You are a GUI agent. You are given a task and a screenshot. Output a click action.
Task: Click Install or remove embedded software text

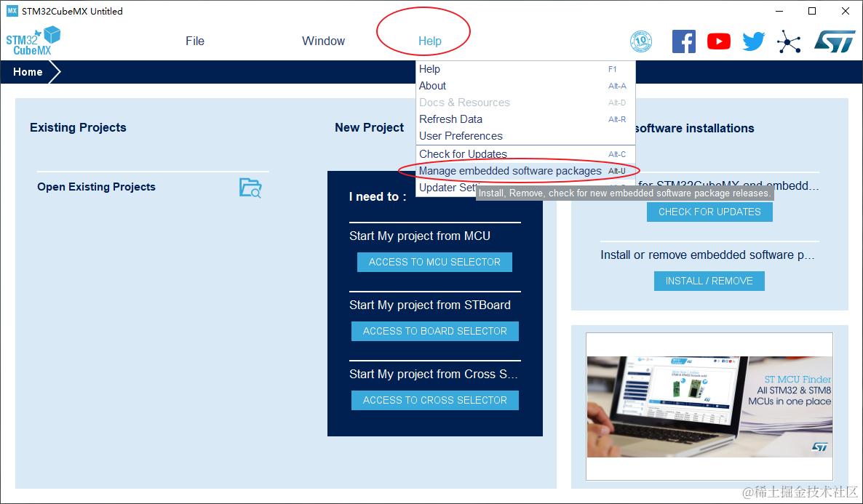pyautogui.click(x=707, y=255)
